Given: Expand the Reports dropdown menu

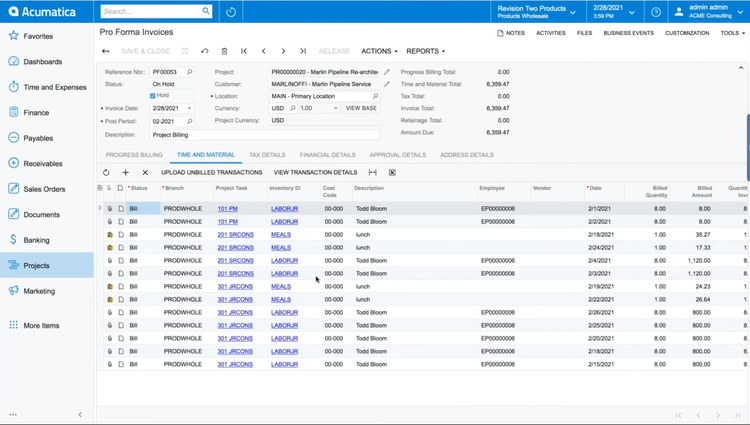Looking at the screenshot, I should tap(425, 51).
